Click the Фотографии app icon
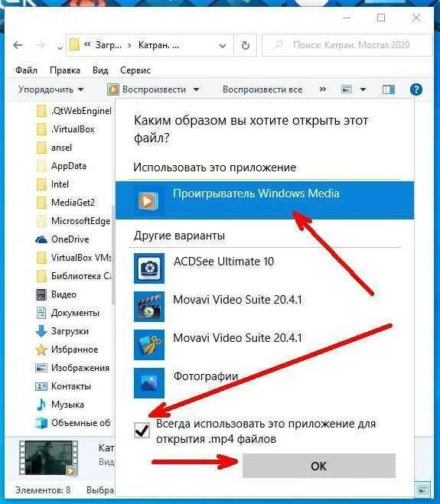The image size is (440, 504). click(149, 383)
